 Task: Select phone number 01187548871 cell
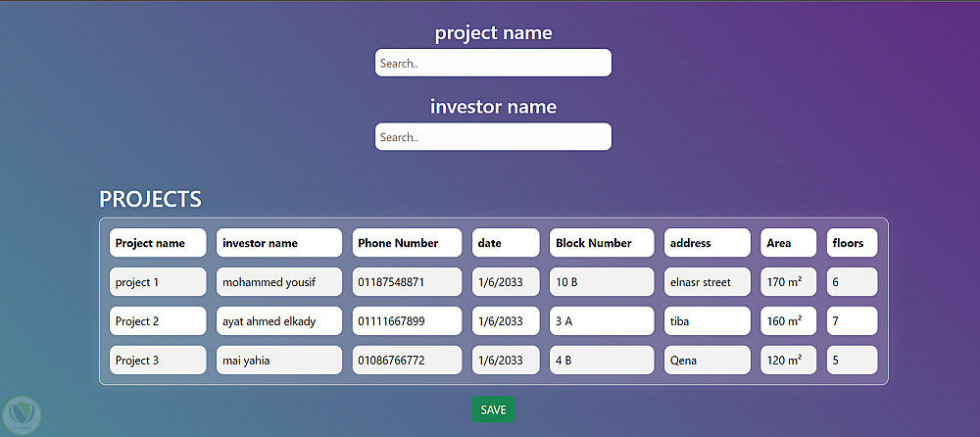coord(407,282)
